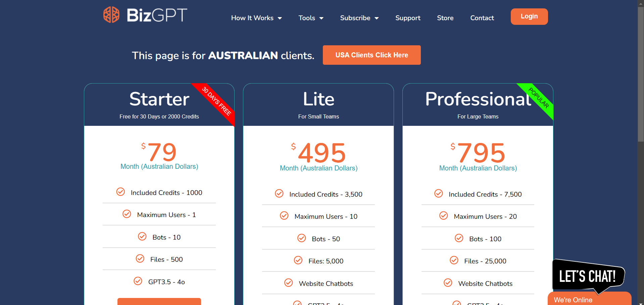Image resolution: width=644 pixels, height=305 pixels.
Task: Click checkmark icon beside Included Credits - 7,500
Action: (439, 193)
